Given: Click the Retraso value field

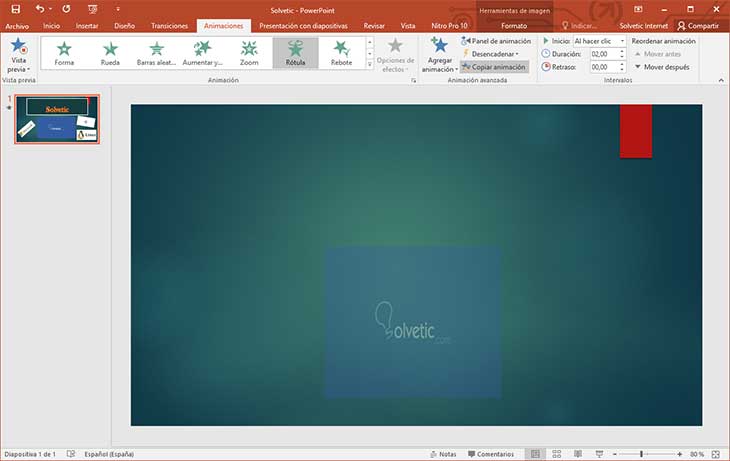Looking at the screenshot, I should click(x=604, y=67).
